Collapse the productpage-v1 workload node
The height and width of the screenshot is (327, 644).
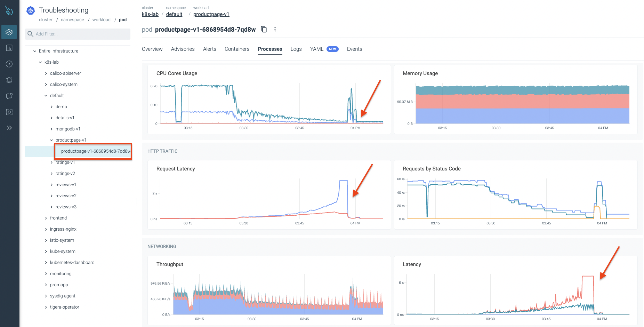(x=51, y=140)
